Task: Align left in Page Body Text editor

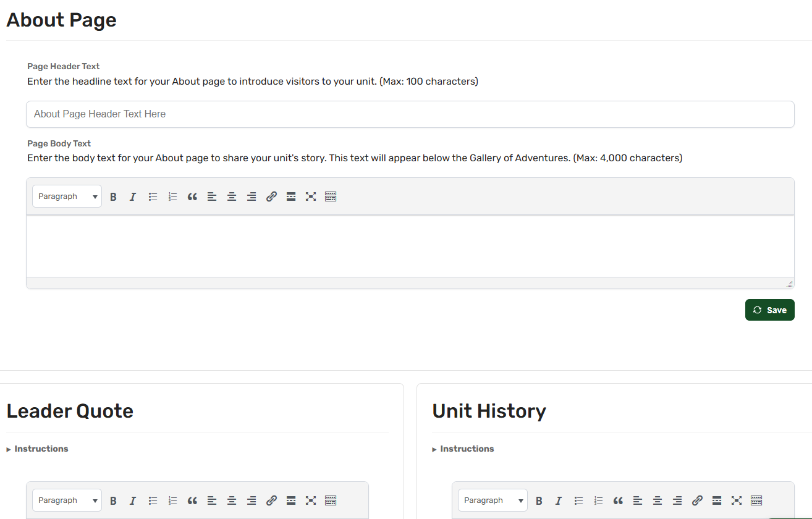Action: (212, 196)
